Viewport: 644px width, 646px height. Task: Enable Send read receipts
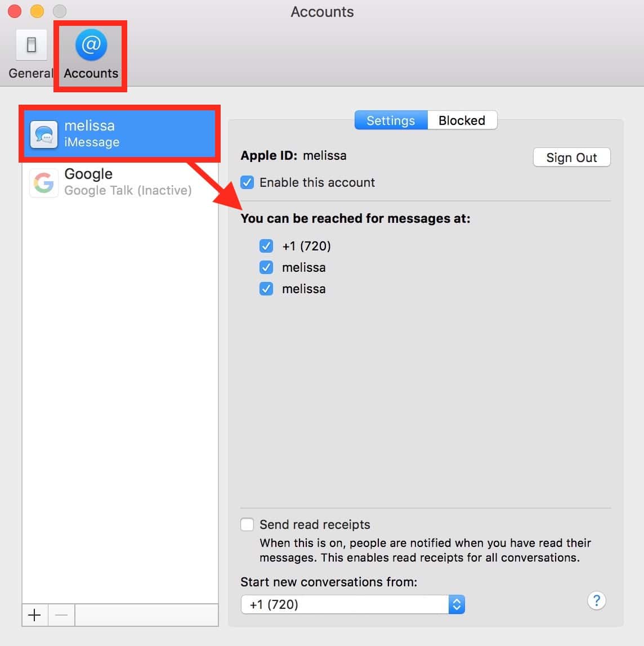(247, 524)
